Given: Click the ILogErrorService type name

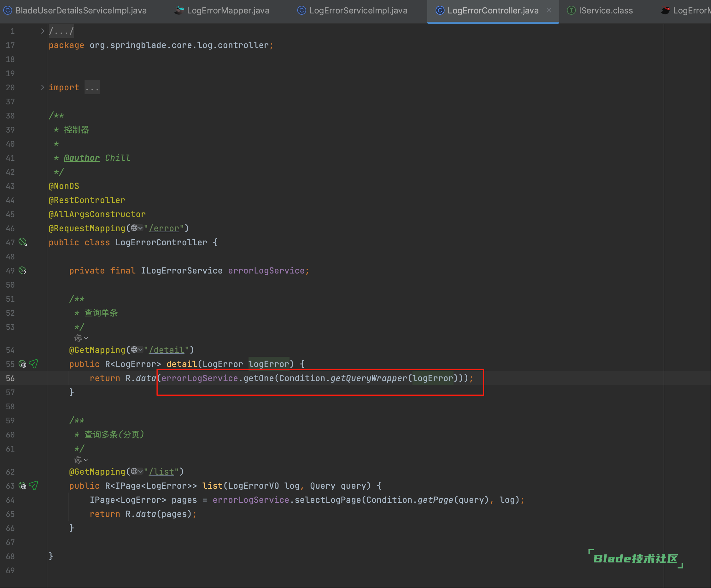Looking at the screenshot, I should point(182,271).
